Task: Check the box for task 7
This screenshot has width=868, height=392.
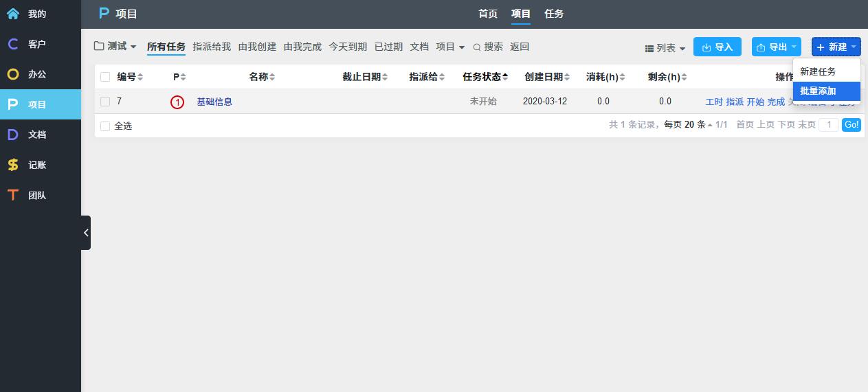Action: point(105,102)
